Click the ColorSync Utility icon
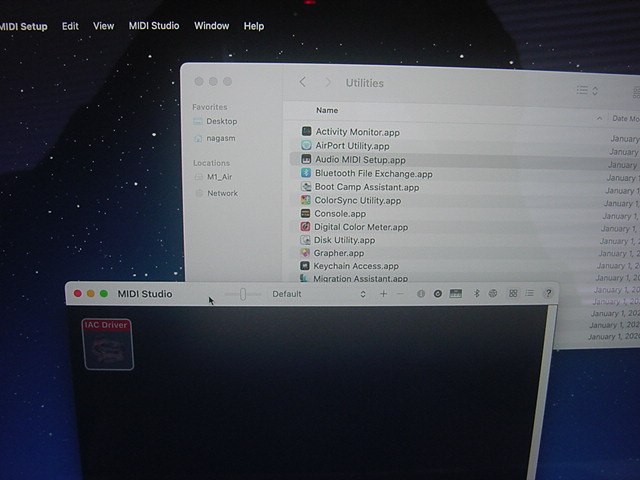Image resolution: width=640 pixels, height=480 pixels. pos(305,200)
